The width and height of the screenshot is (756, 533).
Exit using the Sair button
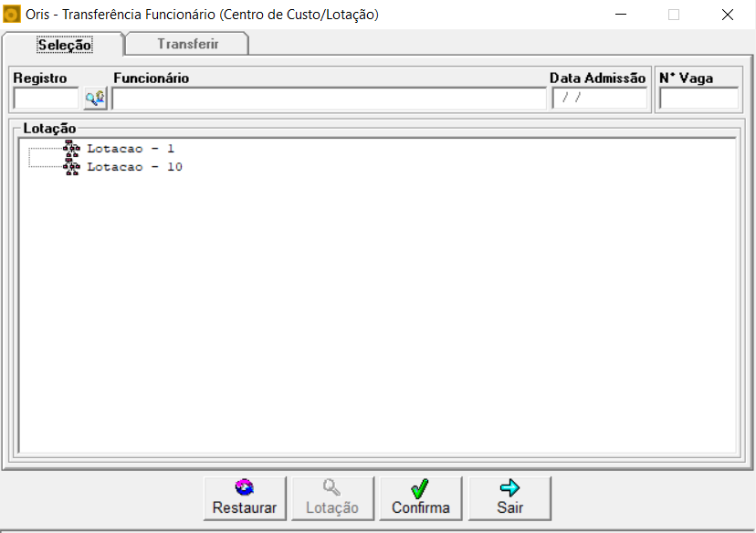click(509, 498)
